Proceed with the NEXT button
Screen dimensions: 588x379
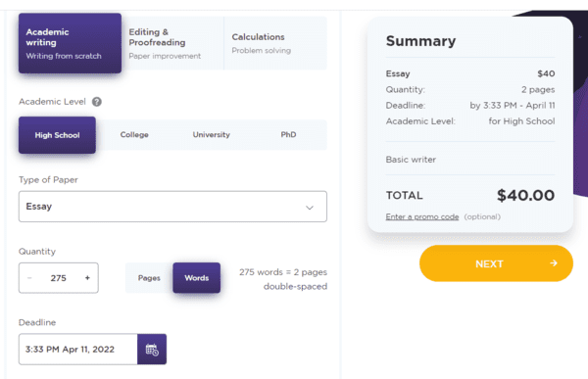click(496, 263)
